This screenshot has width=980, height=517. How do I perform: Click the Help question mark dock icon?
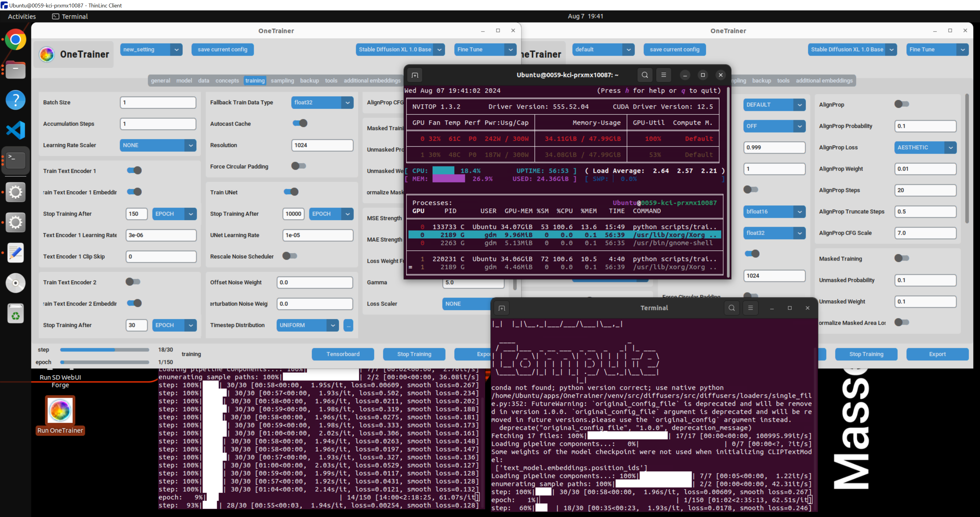point(15,100)
